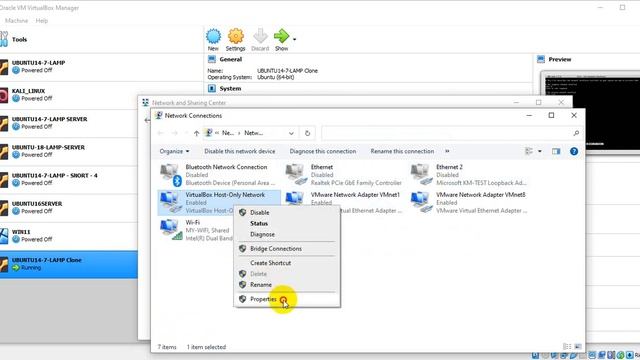
Task: Click the General section header
Action: pyautogui.click(x=231, y=59)
